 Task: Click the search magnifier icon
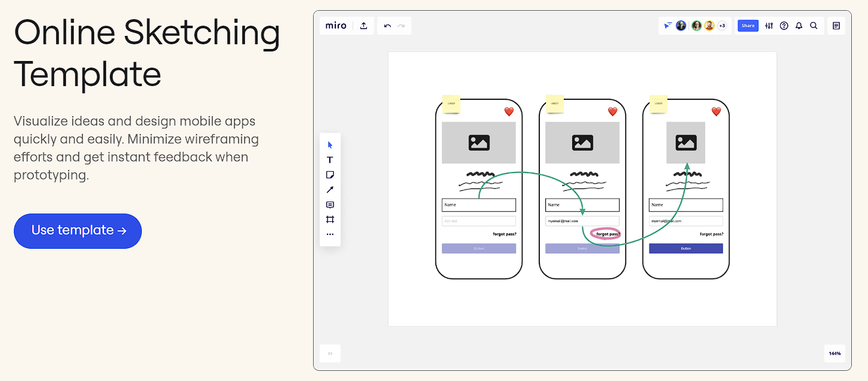point(814,26)
